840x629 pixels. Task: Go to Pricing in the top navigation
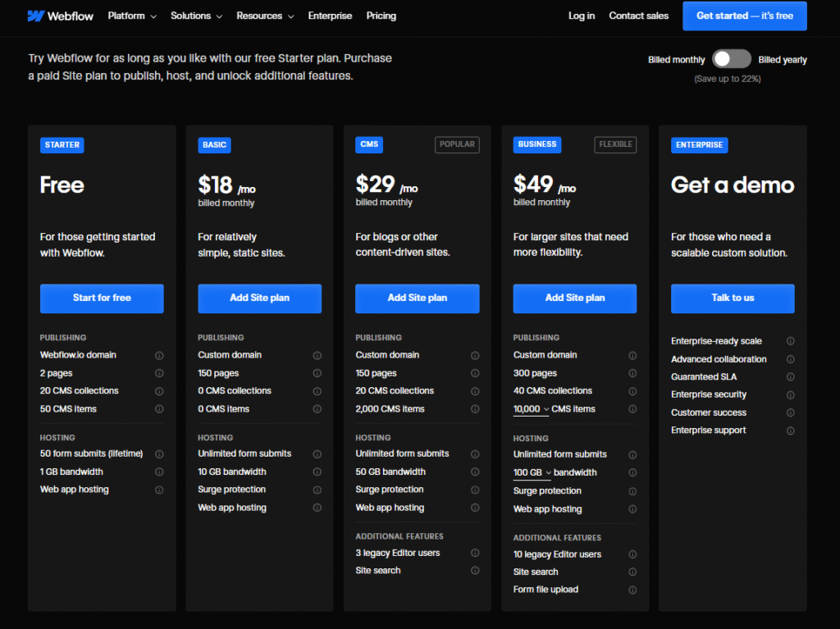pyautogui.click(x=381, y=16)
